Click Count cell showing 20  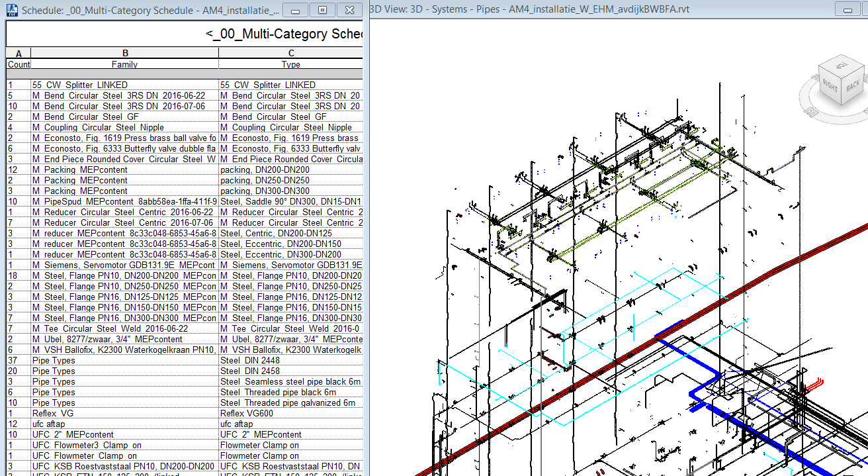pyautogui.click(x=19, y=371)
